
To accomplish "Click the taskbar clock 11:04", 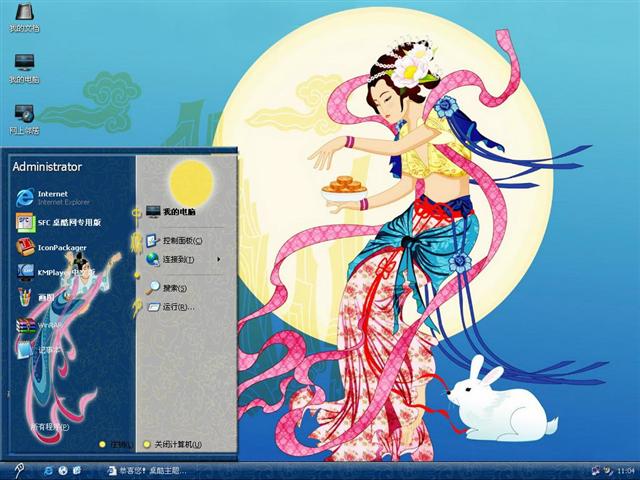I will click(626, 471).
